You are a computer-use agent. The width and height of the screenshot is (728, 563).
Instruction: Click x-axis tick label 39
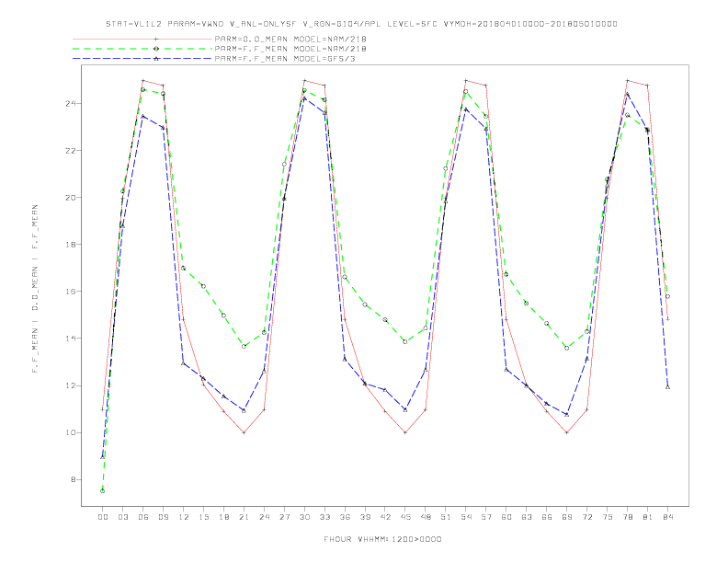[366, 517]
